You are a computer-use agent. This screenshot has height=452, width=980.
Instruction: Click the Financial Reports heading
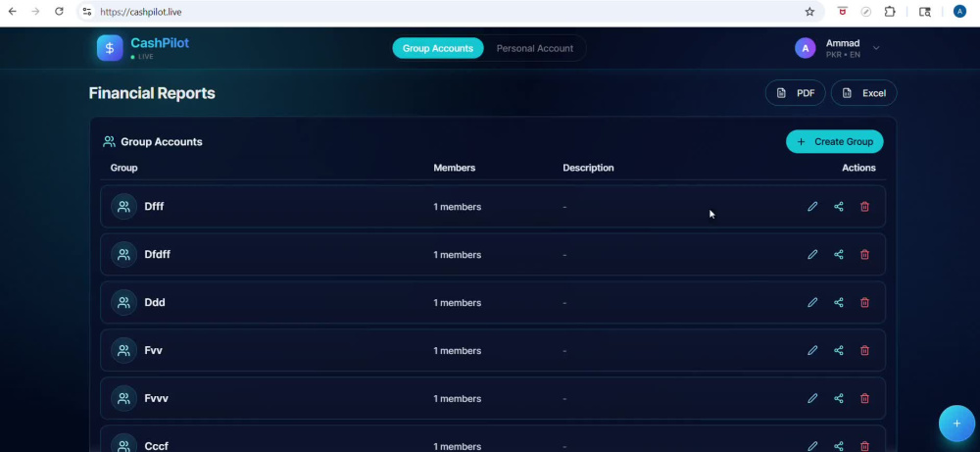tap(152, 93)
